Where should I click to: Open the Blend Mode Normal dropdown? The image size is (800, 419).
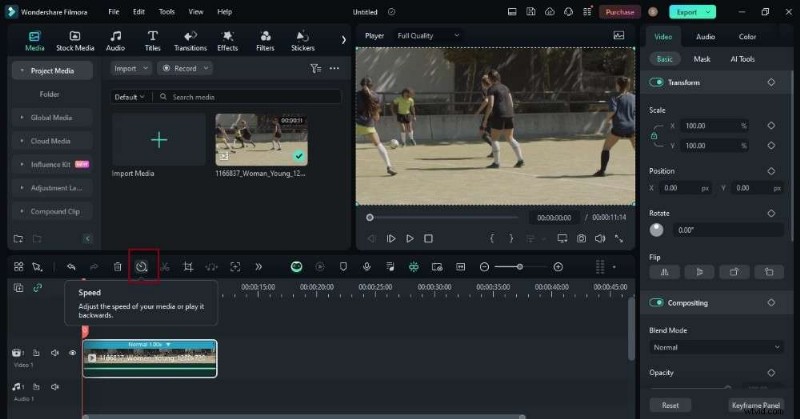coord(716,347)
